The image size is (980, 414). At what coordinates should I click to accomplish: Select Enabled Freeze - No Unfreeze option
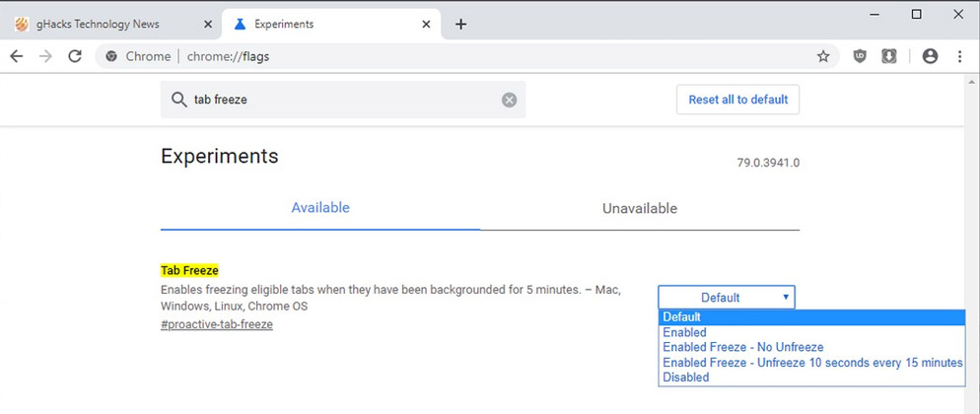(x=742, y=347)
